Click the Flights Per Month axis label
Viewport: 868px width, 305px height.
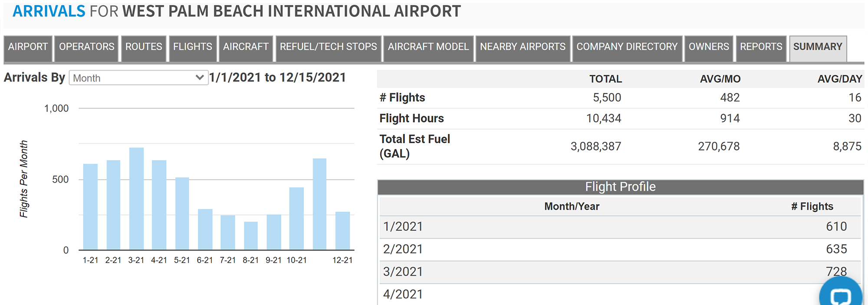tap(24, 179)
